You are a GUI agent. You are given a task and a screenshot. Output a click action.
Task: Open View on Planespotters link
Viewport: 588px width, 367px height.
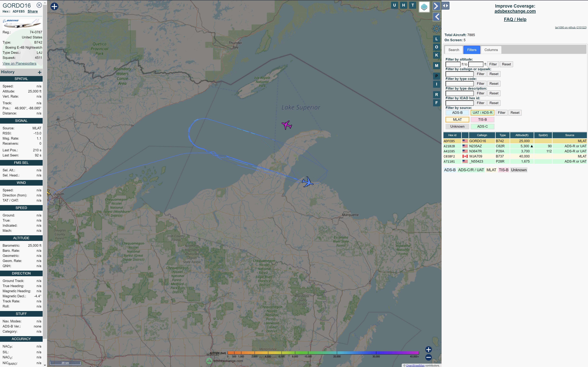click(x=19, y=64)
